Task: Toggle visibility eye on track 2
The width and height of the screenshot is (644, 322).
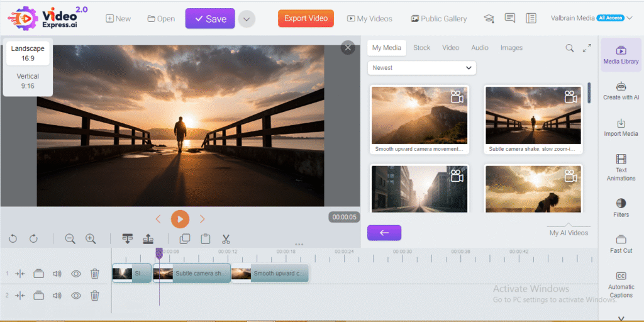Action: point(76,296)
